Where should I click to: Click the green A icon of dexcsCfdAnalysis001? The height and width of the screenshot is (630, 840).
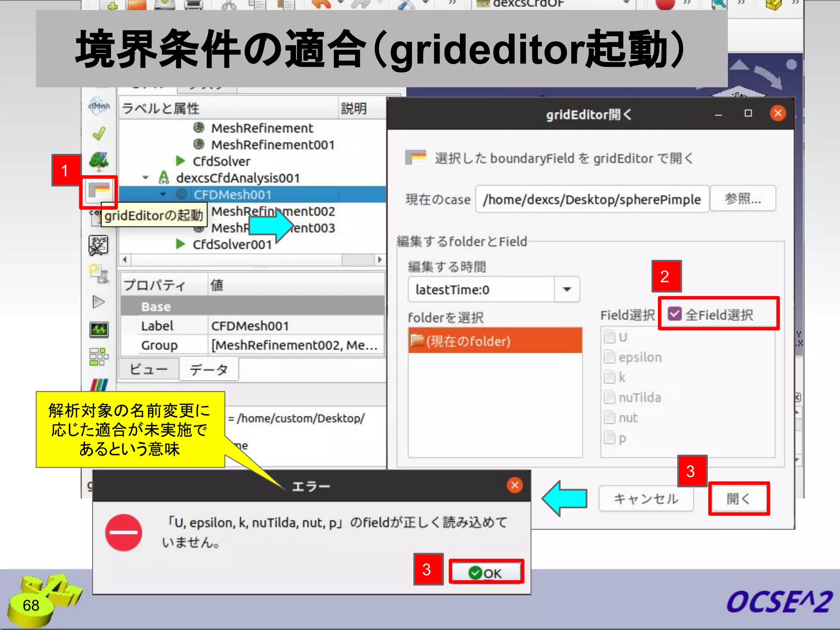164,178
